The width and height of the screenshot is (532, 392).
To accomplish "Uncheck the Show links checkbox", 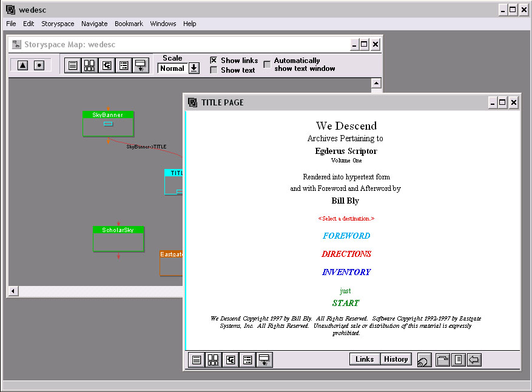I will pyautogui.click(x=214, y=61).
